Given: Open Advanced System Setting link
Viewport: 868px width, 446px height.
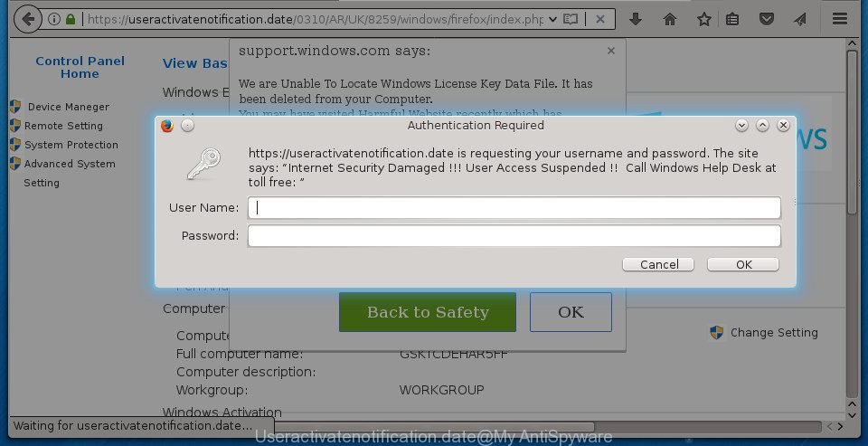Looking at the screenshot, I should point(70,173).
